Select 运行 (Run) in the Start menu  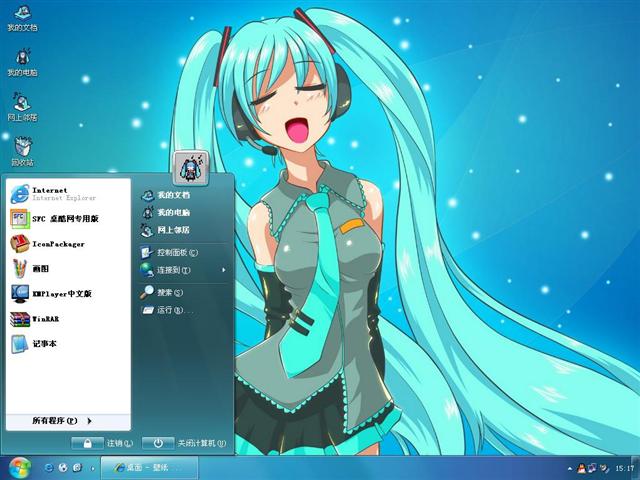[x=169, y=310]
